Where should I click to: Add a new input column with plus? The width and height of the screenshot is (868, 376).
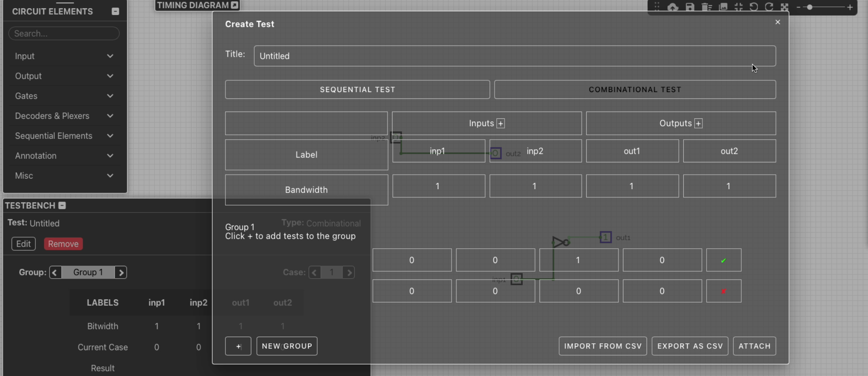point(500,123)
